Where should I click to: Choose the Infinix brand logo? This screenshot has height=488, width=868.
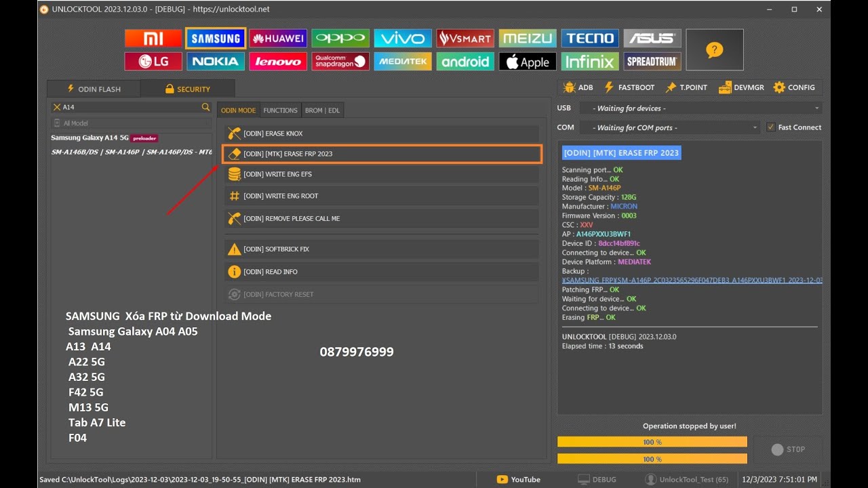tap(590, 62)
